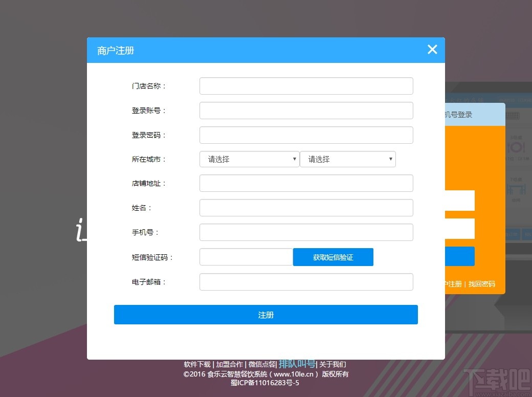Viewport: 532px width, 397px height.
Task: Click the 加盟合作 cooperation link
Action: tap(229, 364)
